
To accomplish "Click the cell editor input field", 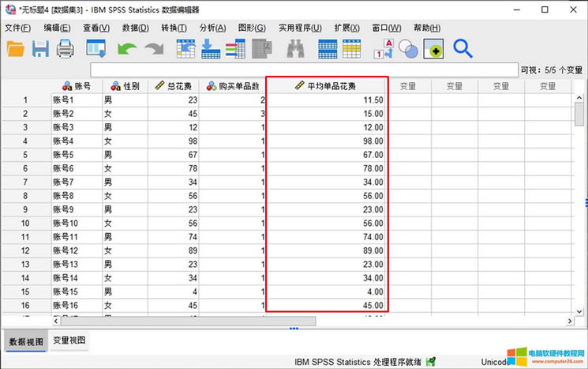I will (x=304, y=70).
